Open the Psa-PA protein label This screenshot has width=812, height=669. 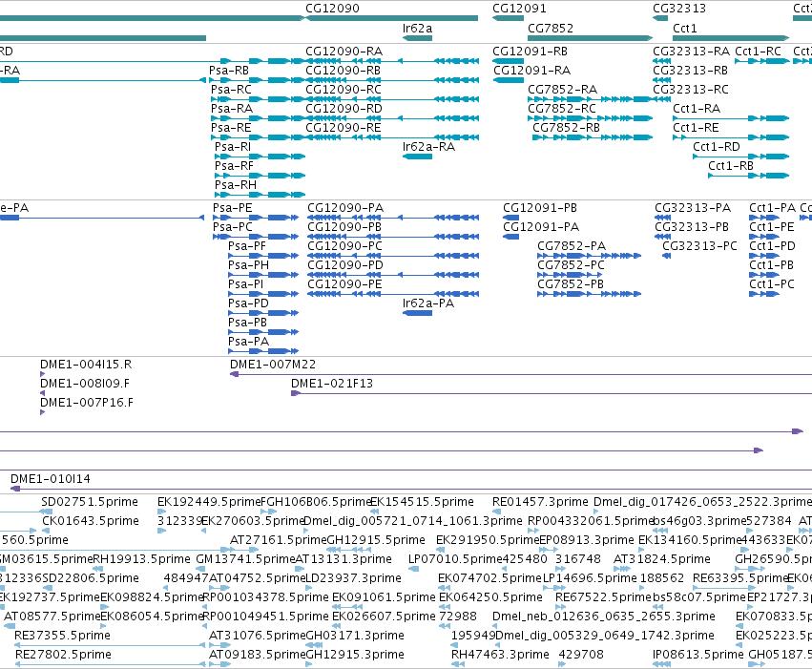click(x=249, y=342)
